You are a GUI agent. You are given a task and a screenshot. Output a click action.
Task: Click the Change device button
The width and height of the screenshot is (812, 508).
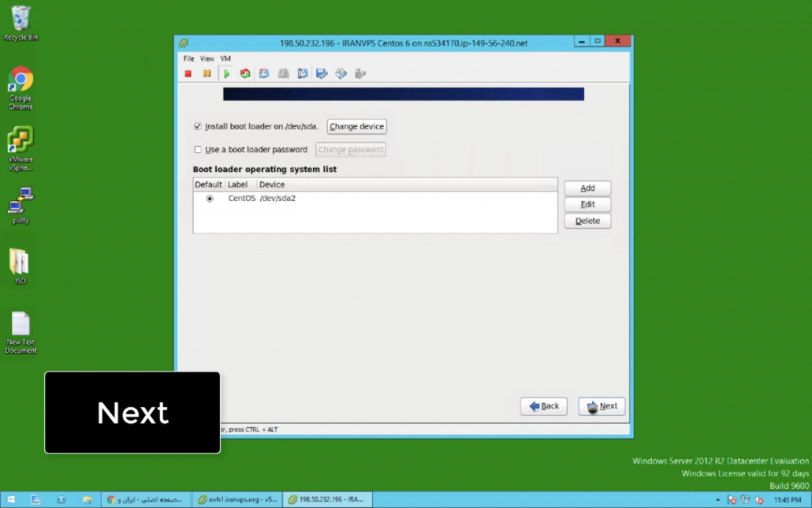[x=356, y=127]
